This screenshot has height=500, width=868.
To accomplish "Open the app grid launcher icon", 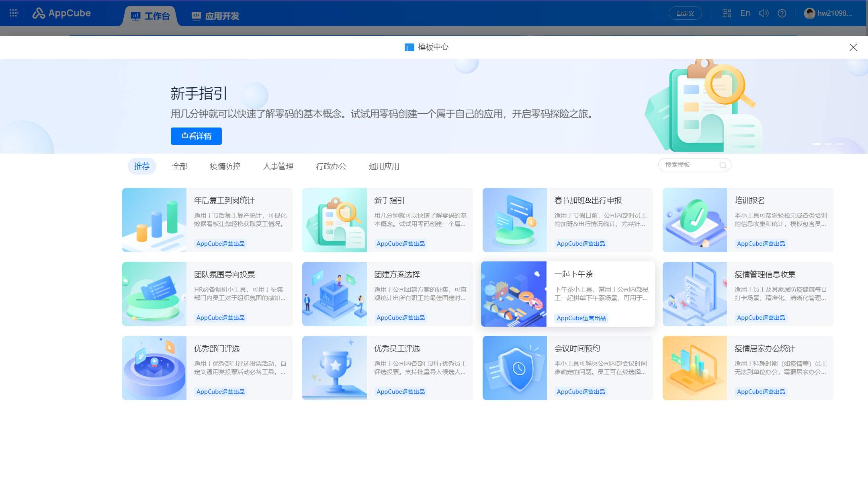I will (14, 13).
